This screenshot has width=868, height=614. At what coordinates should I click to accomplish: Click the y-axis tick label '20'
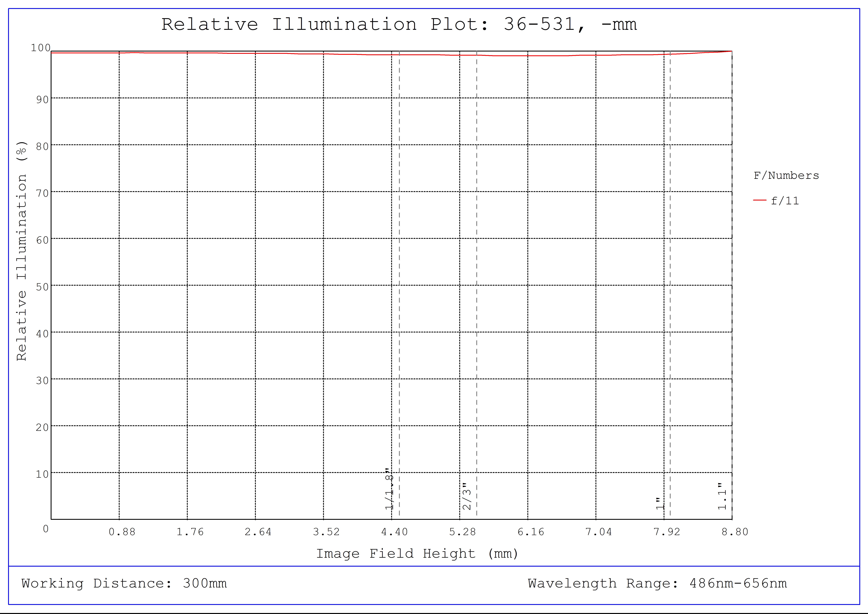click(x=42, y=428)
